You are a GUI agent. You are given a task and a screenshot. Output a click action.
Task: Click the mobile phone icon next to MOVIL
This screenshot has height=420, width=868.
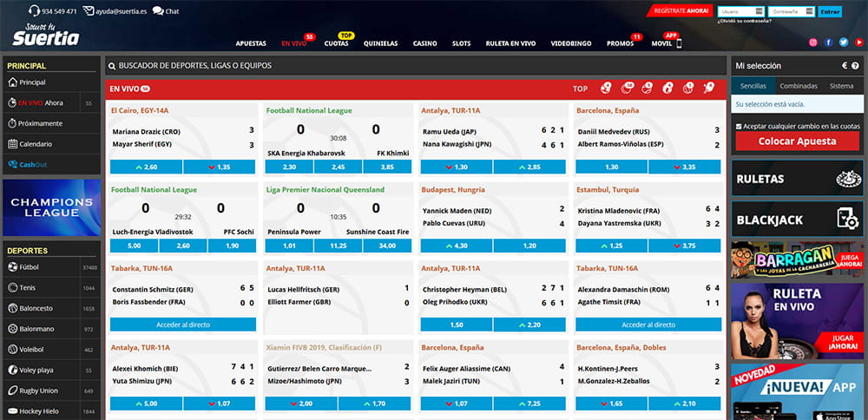point(680,43)
